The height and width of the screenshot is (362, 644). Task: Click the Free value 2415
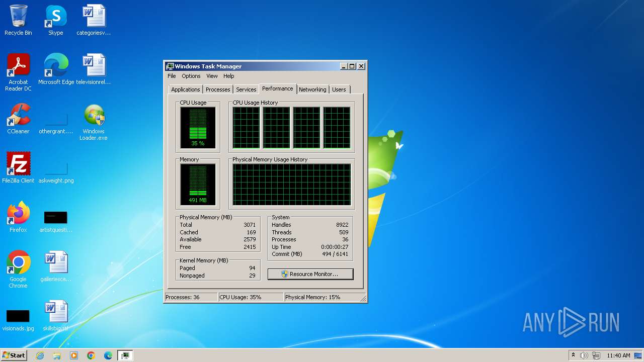pyautogui.click(x=250, y=247)
